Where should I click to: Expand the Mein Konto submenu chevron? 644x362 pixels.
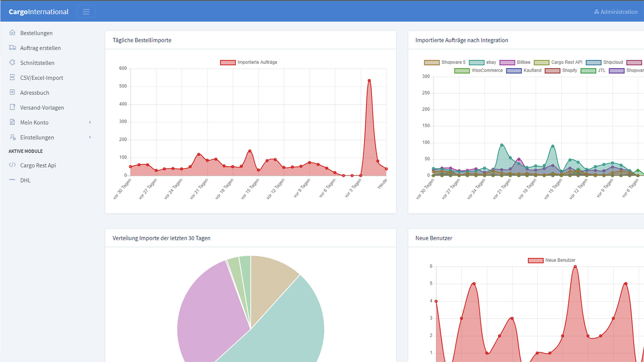pos(90,122)
